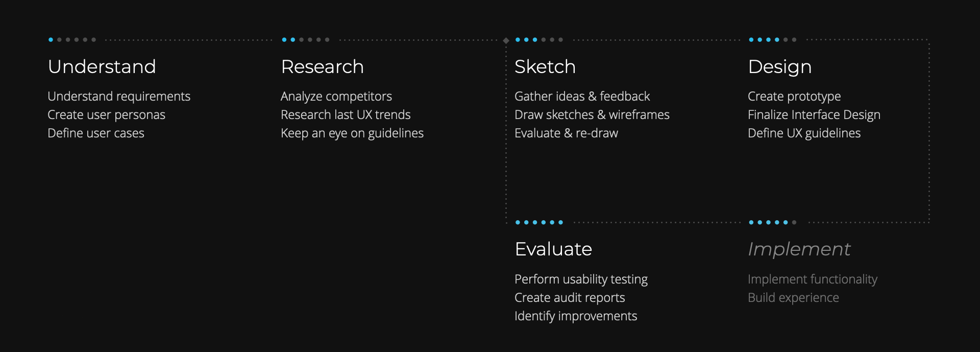Click the progress dots above Sketch

(539, 40)
